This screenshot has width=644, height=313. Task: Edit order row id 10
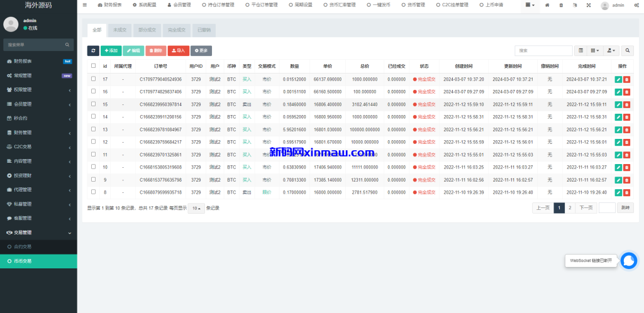point(619,167)
